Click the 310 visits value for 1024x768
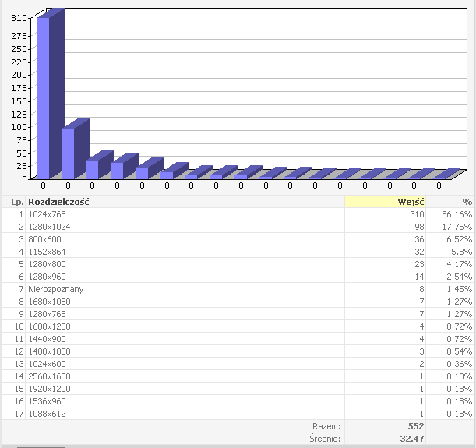The image size is (476, 448). point(417,214)
